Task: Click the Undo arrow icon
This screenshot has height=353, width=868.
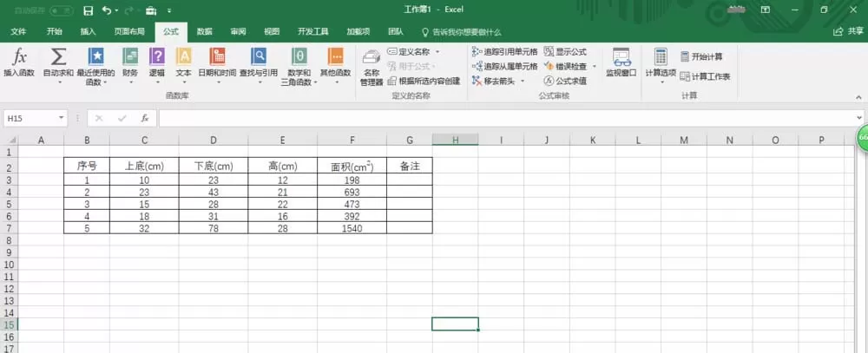Action: click(107, 10)
